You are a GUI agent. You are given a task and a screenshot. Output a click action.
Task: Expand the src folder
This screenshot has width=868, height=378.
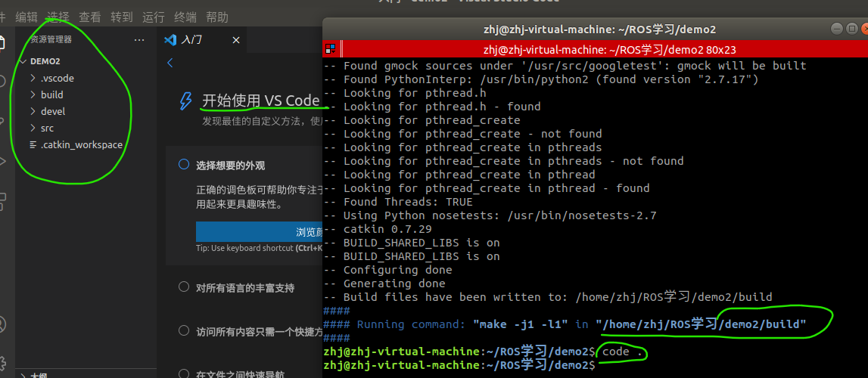coord(33,129)
